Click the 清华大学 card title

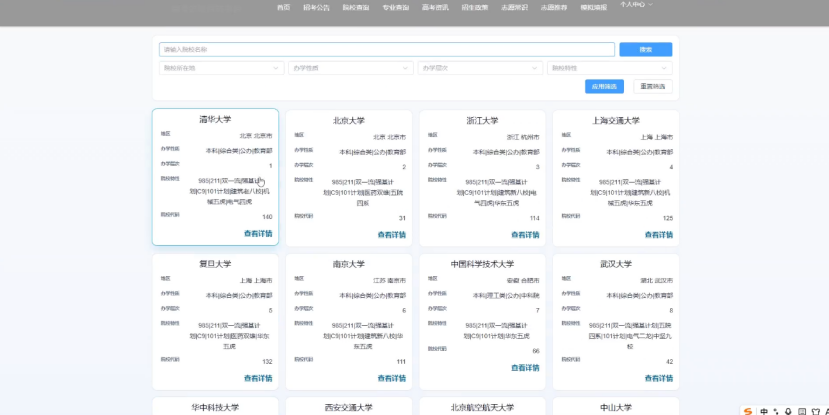[x=215, y=119]
